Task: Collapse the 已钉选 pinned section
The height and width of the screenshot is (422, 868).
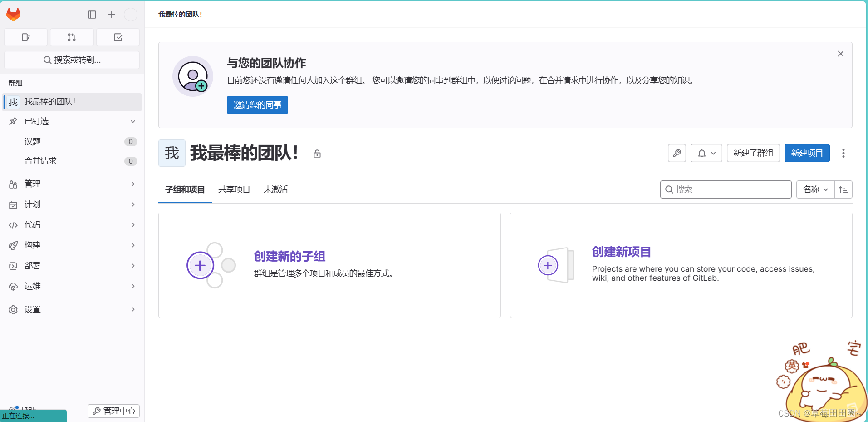Action: point(73,121)
